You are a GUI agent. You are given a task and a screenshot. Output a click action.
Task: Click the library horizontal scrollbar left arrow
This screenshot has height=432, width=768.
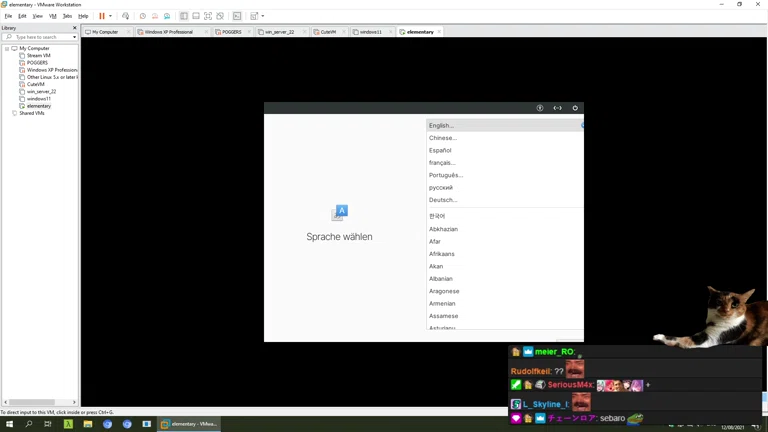[5, 402]
